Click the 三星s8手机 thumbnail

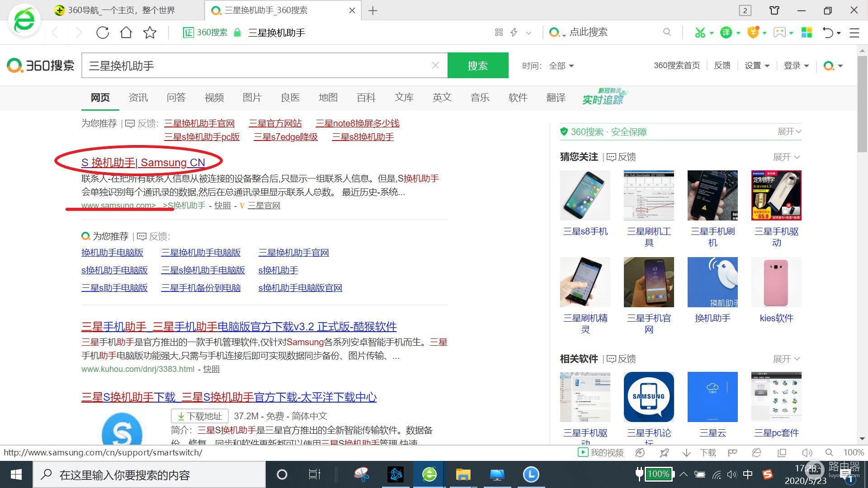[x=585, y=195]
